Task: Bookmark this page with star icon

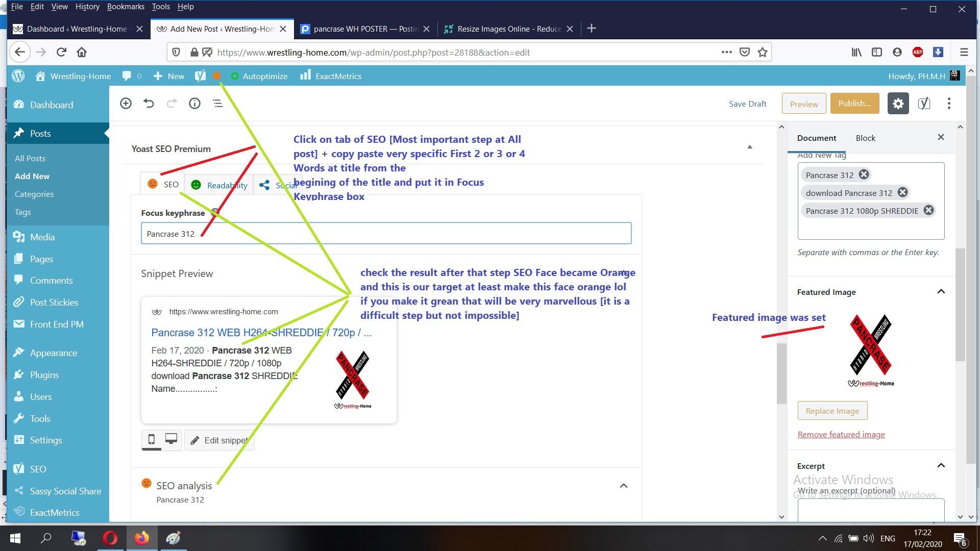Action: 763,52
